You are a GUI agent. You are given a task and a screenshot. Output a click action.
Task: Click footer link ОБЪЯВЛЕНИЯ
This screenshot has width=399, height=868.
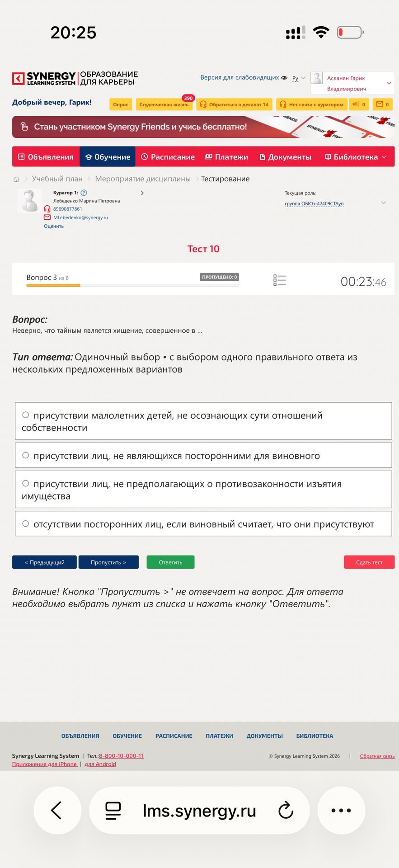(x=80, y=736)
